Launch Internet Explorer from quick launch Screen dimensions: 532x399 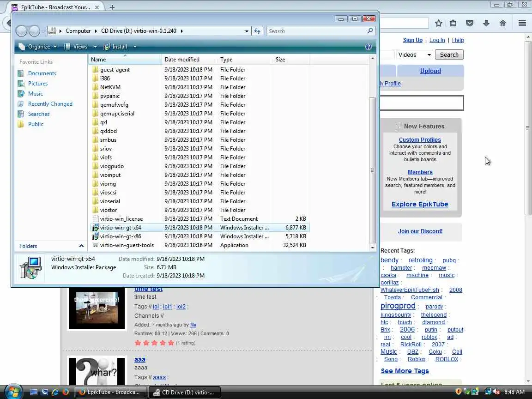[x=55, y=392]
